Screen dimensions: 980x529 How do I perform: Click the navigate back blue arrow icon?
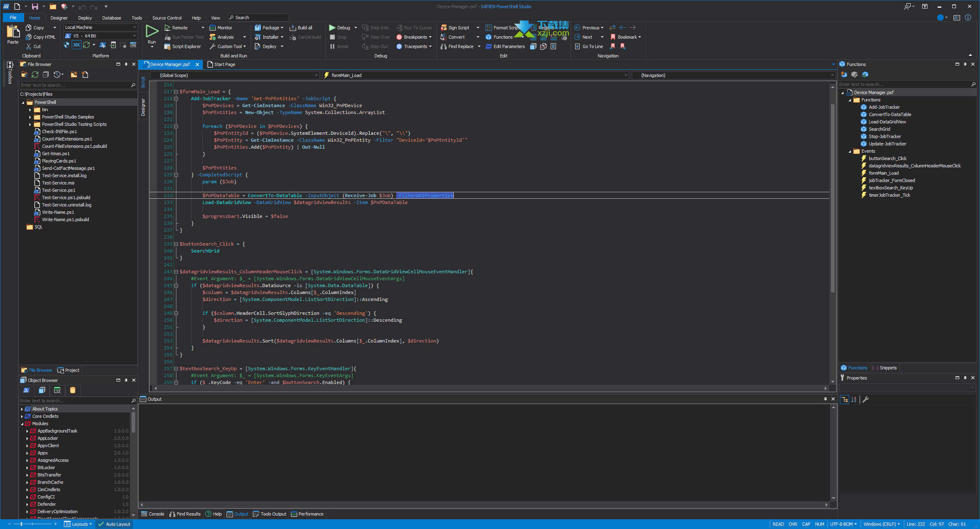click(x=622, y=28)
